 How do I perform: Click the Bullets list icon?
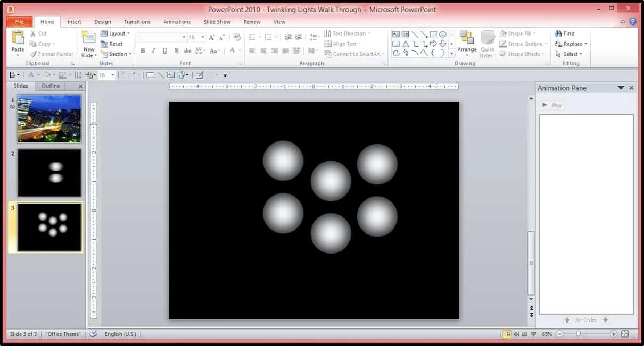pyautogui.click(x=252, y=37)
